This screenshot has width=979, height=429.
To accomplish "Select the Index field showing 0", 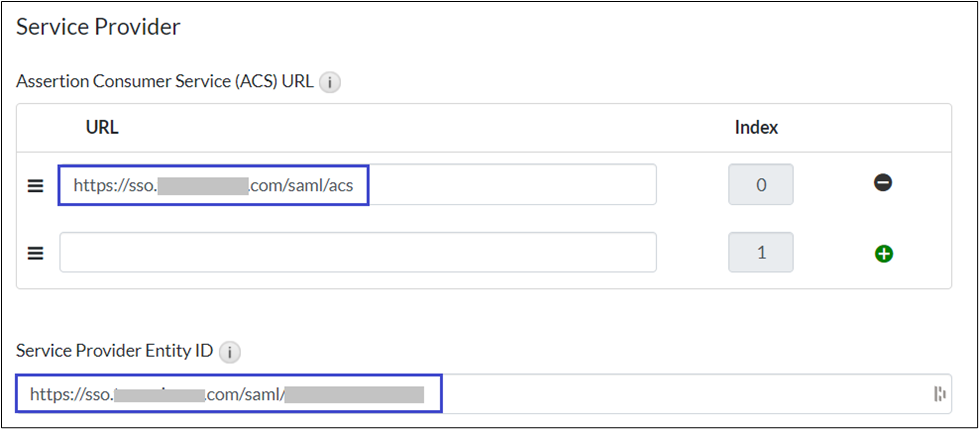I will (760, 185).
